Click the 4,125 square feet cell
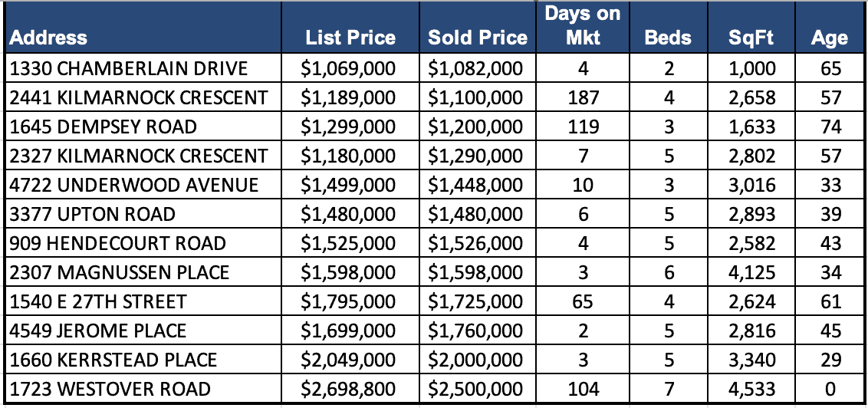The image size is (868, 408). (x=752, y=273)
